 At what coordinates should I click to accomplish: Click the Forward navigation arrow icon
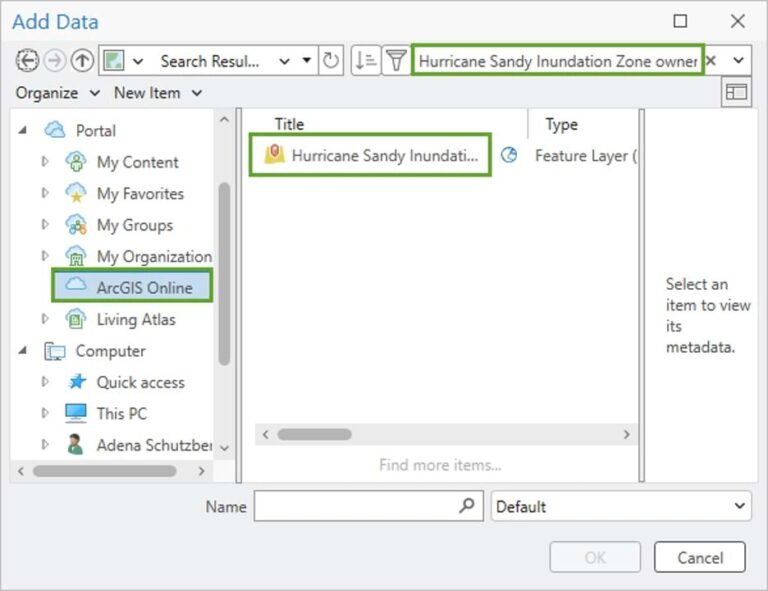pyautogui.click(x=55, y=61)
